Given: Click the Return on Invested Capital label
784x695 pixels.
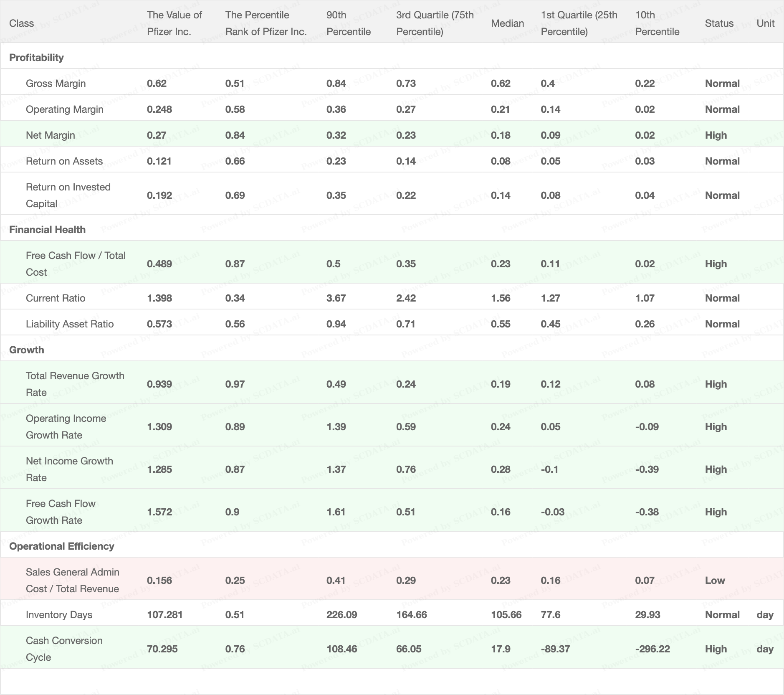Looking at the screenshot, I should point(68,195).
